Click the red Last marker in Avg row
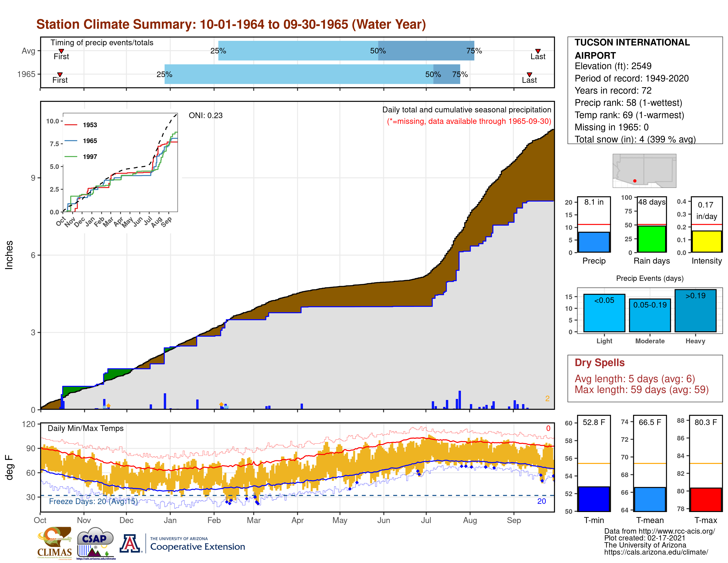Viewport: 728px width, 563px height. coord(538,51)
